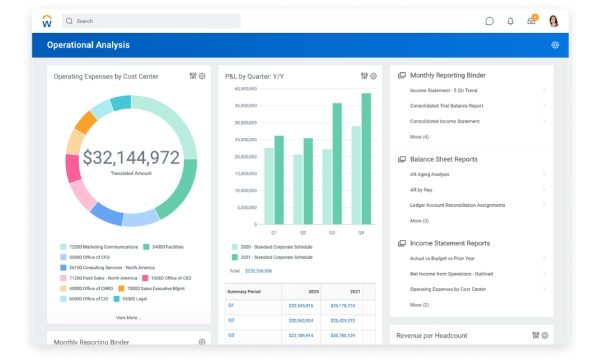The width and height of the screenshot is (600, 360).
Task: Open filter controls on Operating Expenses card
Action: pyautogui.click(x=193, y=76)
